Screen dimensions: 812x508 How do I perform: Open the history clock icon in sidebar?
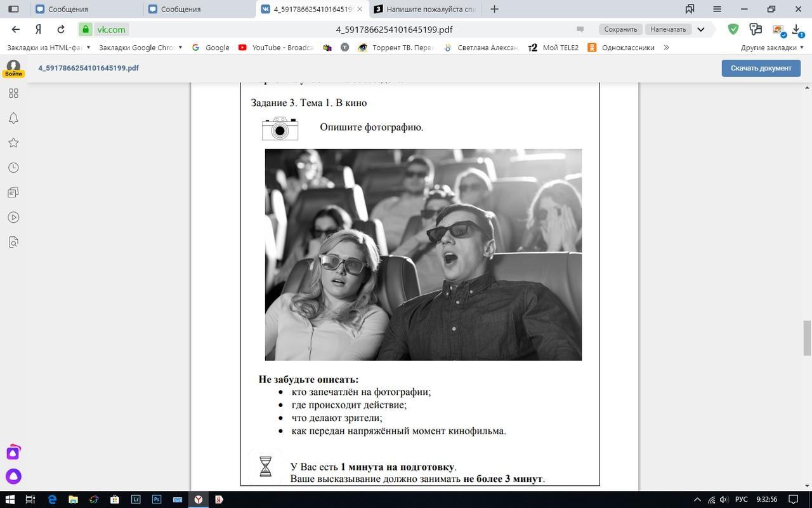13,168
